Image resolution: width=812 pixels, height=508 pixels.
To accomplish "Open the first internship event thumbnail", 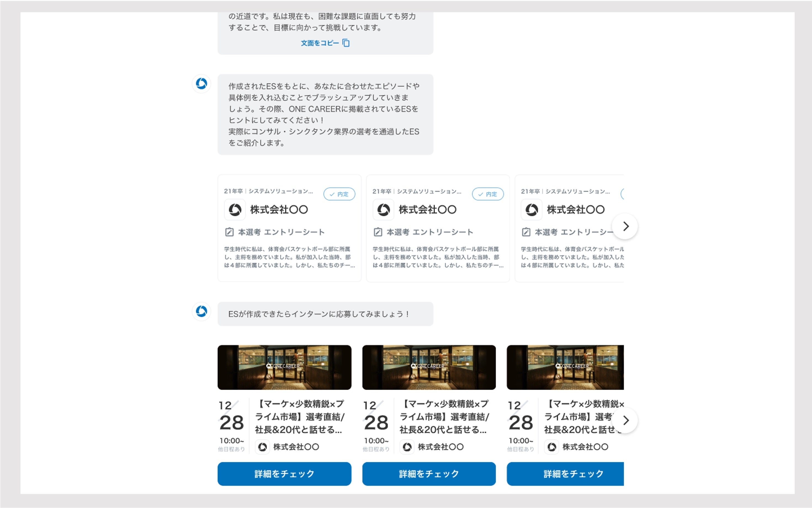I will click(x=285, y=367).
